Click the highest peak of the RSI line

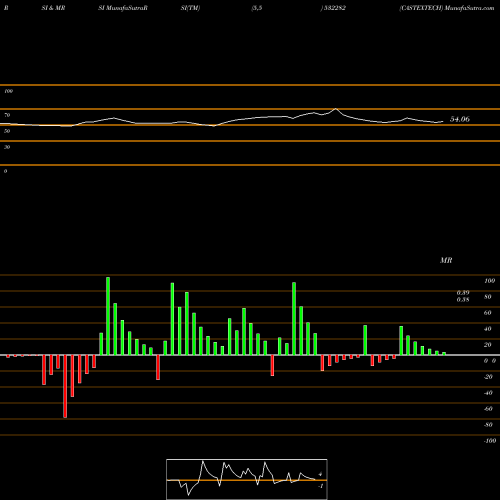pyautogui.click(x=336, y=109)
